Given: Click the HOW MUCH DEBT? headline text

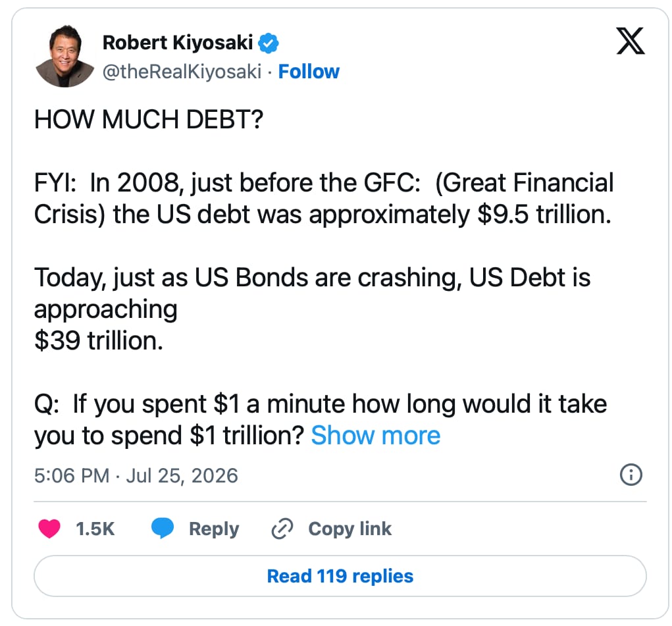Looking at the screenshot, I should [148, 119].
